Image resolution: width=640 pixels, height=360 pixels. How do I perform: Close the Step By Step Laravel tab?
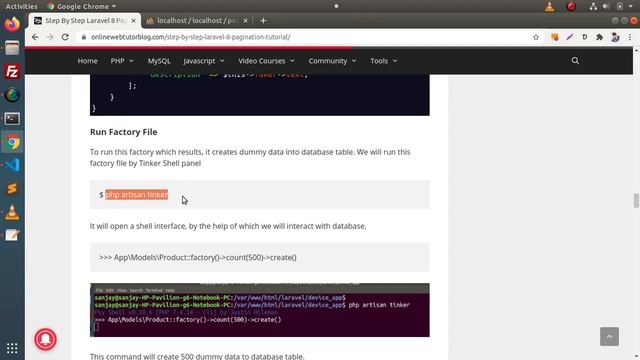point(133,20)
